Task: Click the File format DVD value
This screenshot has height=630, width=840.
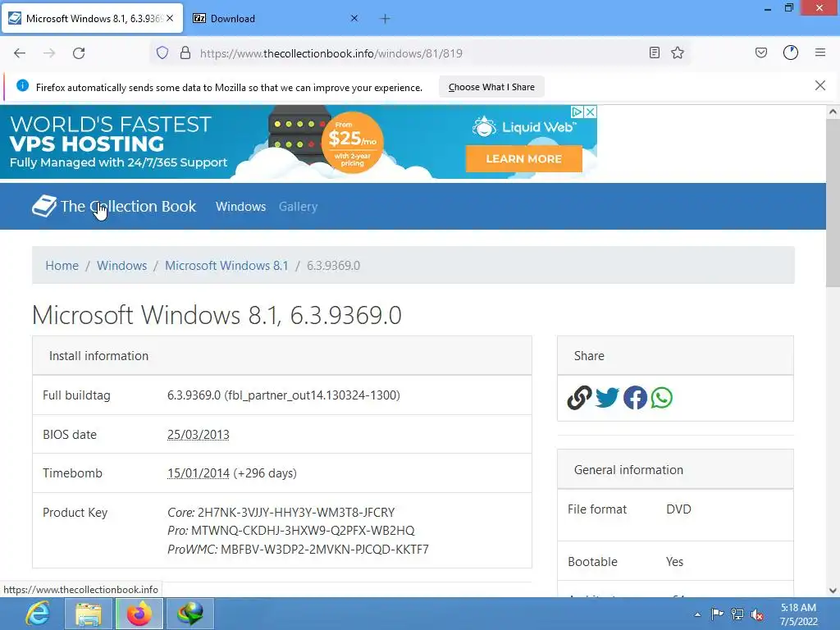Action: (x=678, y=509)
